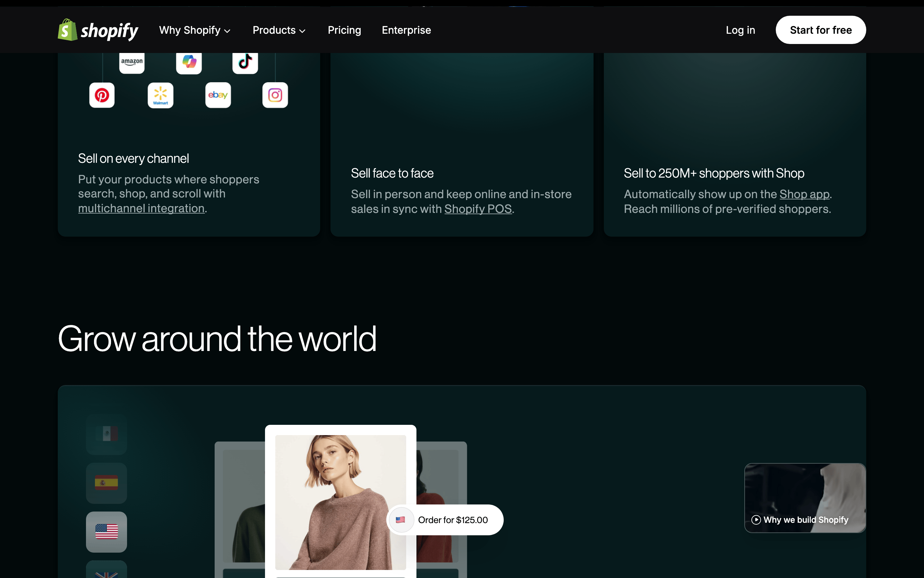
Task: Select the Walmart channel icon
Action: [160, 95]
